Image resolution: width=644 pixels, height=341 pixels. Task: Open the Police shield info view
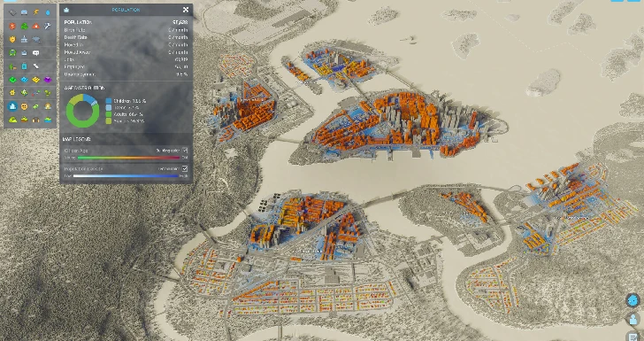tap(12, 40)
